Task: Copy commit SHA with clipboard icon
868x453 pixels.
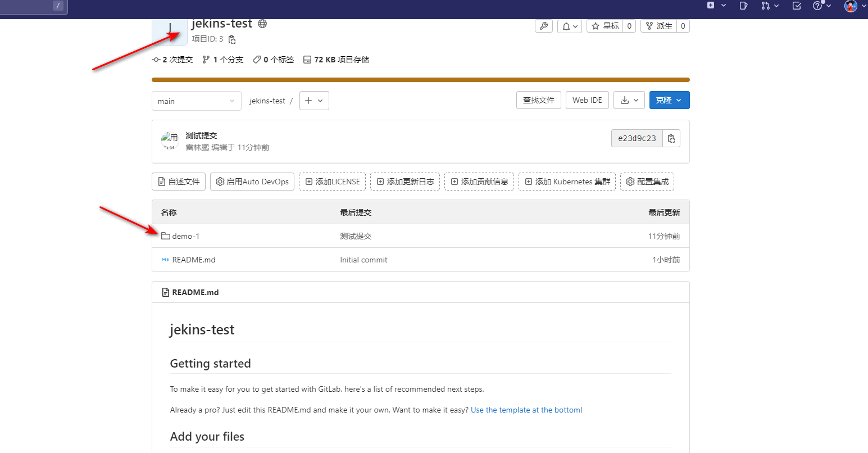Action: [671, 138]
